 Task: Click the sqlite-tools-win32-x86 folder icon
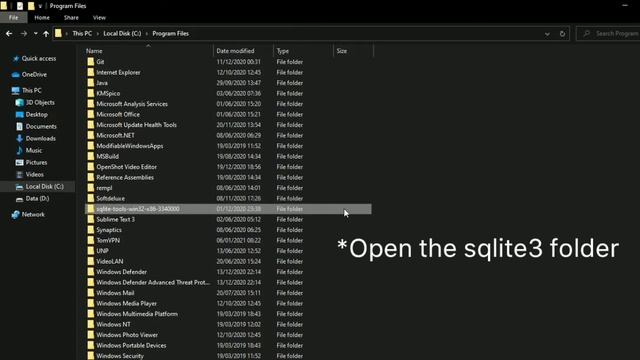[x=91, y=209]
